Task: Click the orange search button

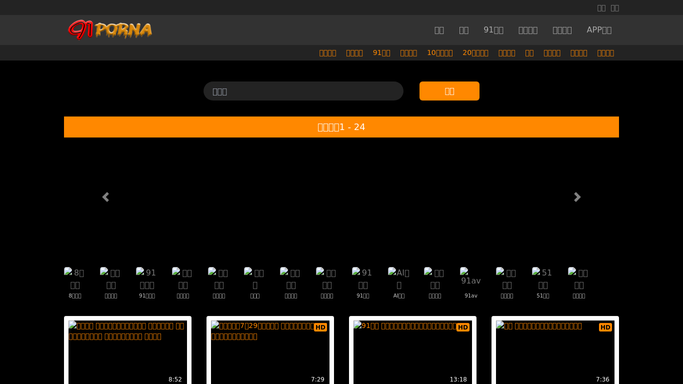Action: (449, 91)
